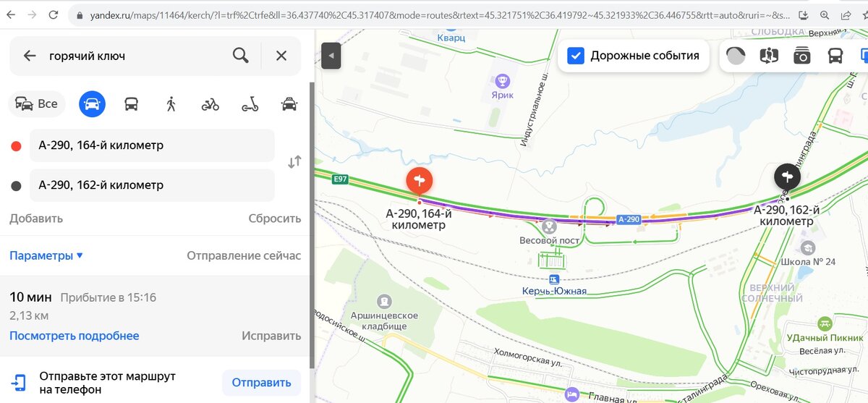The width and height of the screenshot is (868, 403).
Task: Go back with the left arrow
Action: point(30,56)
